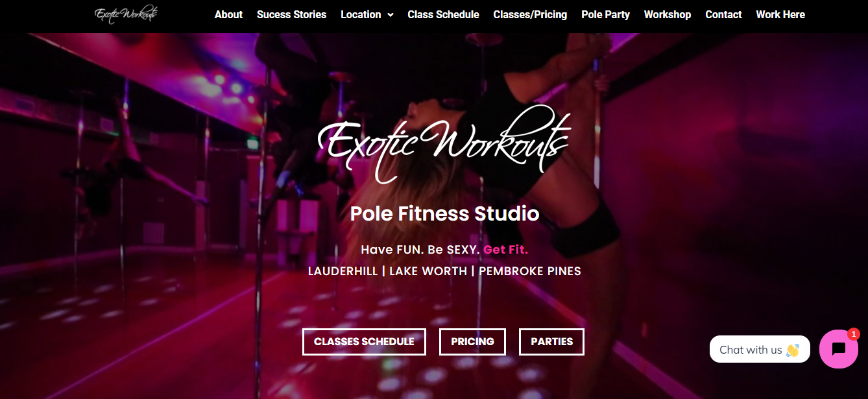
Task: Select Classes/Pricing from the top menu
Action: (530, 14)
